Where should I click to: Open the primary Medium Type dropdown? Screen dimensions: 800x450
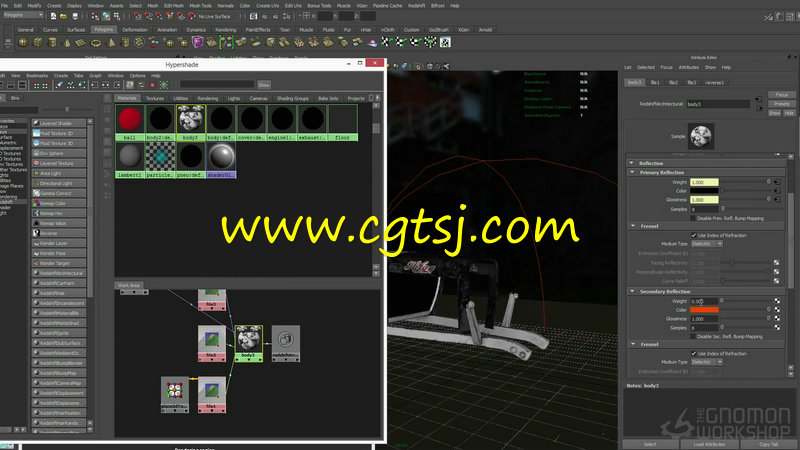[x=707, y=244]
